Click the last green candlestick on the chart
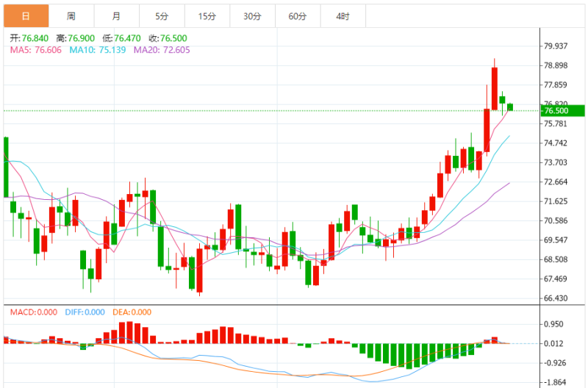Image resolution: width=588 pixels, height=388 pixels. click(x=510, y=107)
